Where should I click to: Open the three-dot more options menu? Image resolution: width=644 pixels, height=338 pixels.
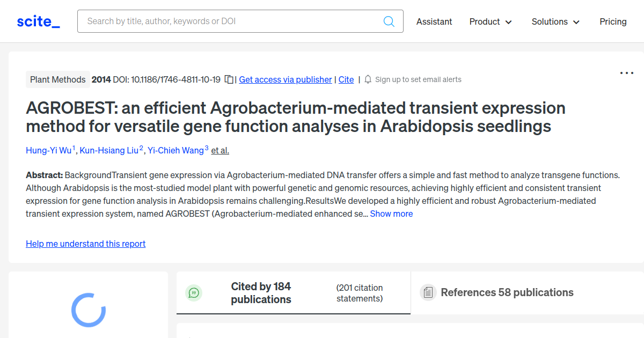tap(626, 73)
